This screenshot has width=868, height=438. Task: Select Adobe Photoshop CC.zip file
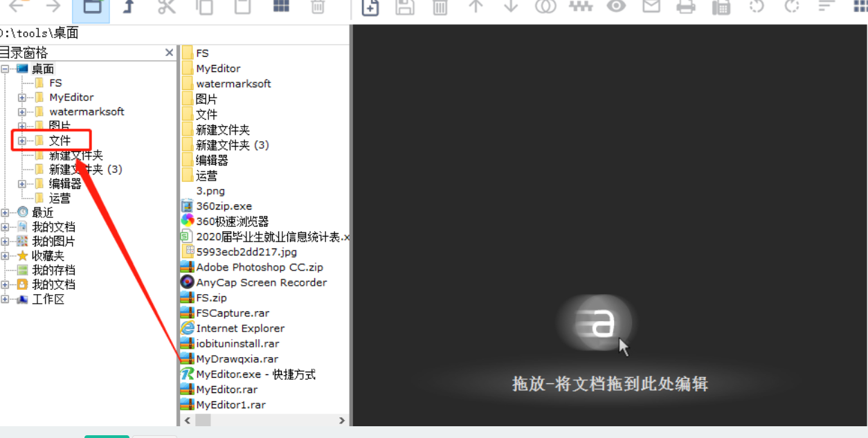pos(252,267)
